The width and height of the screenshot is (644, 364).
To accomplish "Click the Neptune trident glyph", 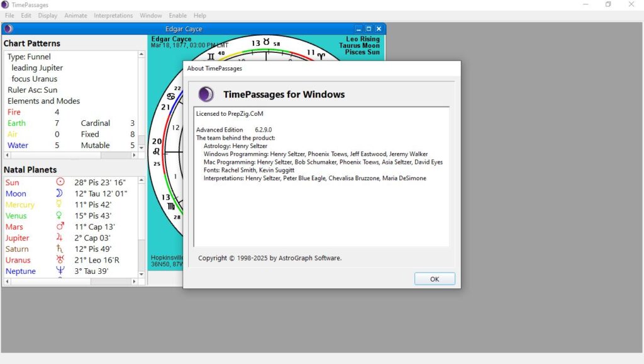I will click(60, 270).
